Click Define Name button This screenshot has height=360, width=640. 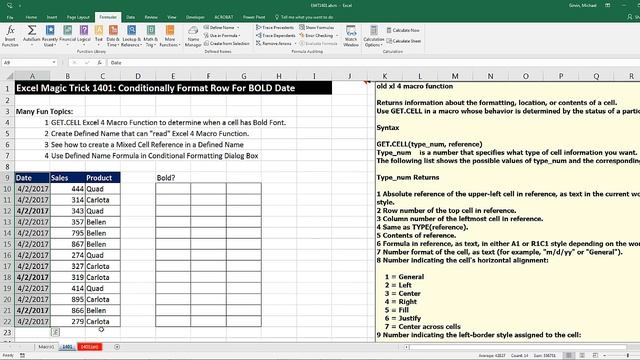[x=219, y=27]
